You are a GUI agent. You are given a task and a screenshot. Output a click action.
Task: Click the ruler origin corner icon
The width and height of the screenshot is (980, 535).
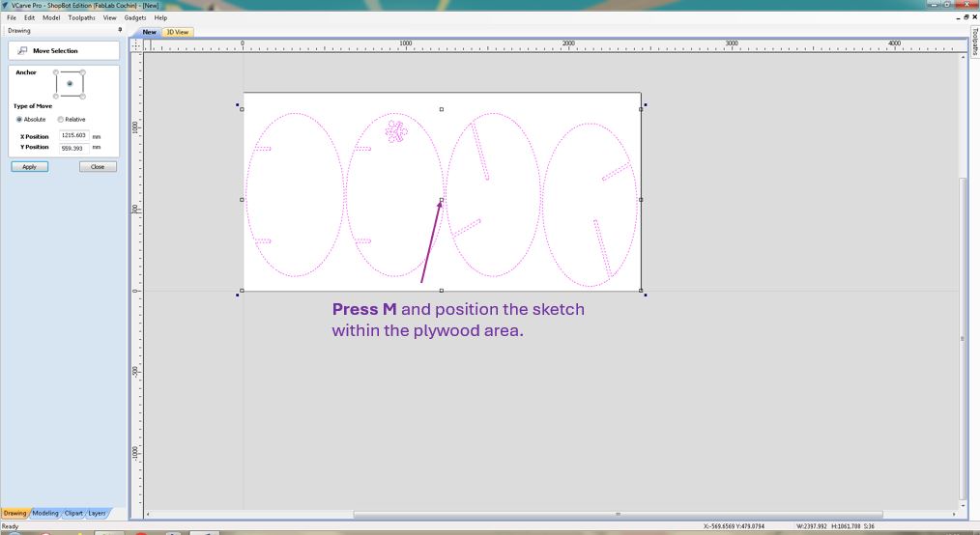[x=135, y=45]
